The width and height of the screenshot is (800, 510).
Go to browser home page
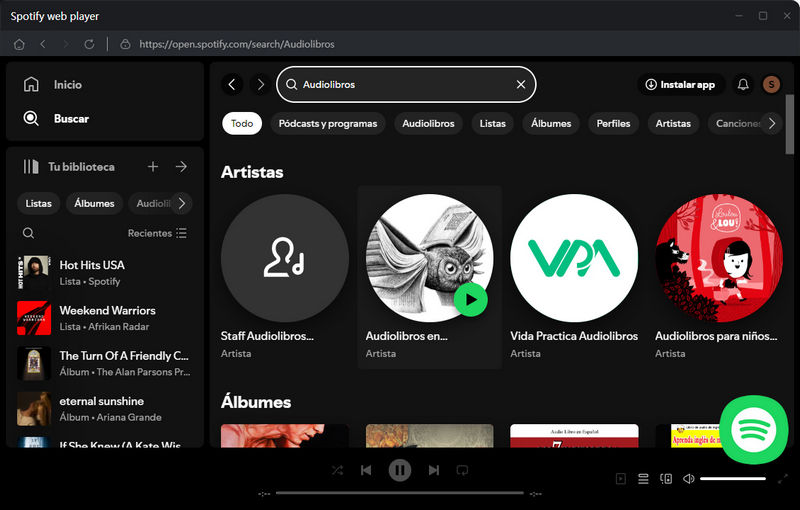pyautogui.click(x=19, y=44)
